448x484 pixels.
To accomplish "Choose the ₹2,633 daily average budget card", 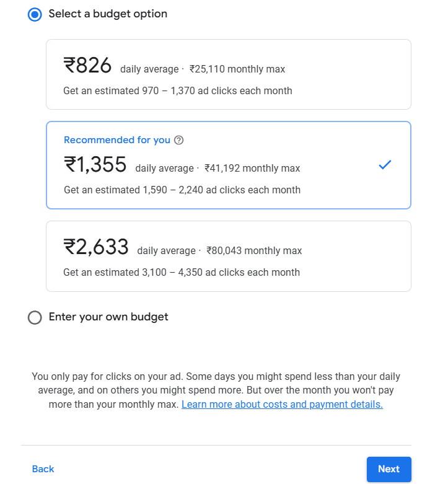I will (228, 256).
